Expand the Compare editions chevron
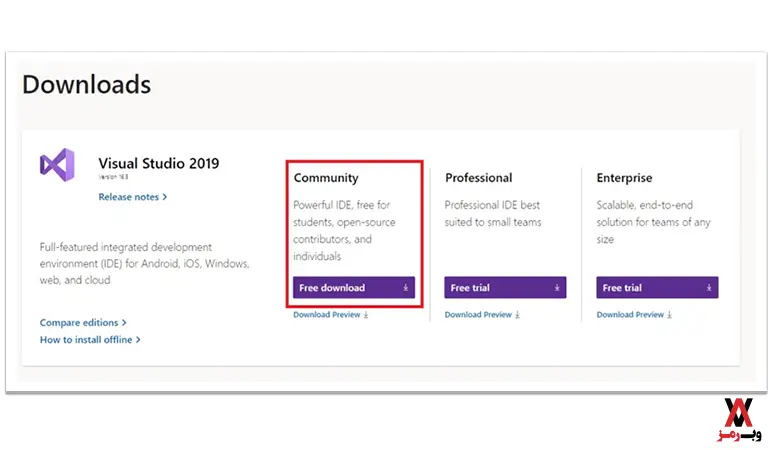This screenshot has height=450, width=768. [124, 323]
